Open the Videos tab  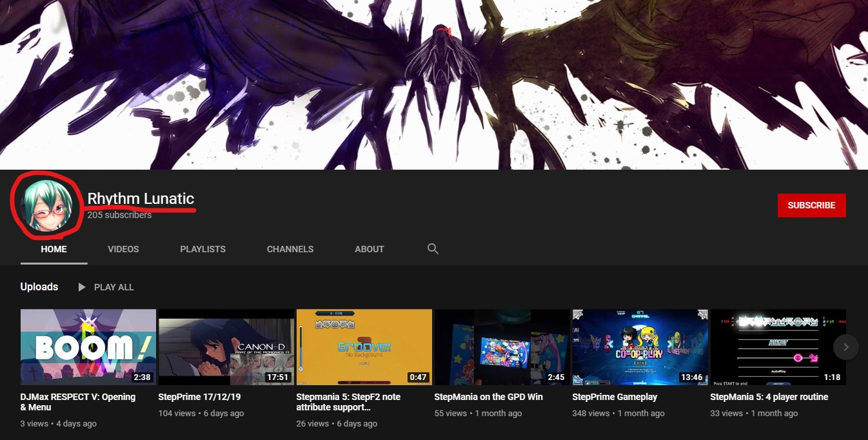click(x=123, y=249)
